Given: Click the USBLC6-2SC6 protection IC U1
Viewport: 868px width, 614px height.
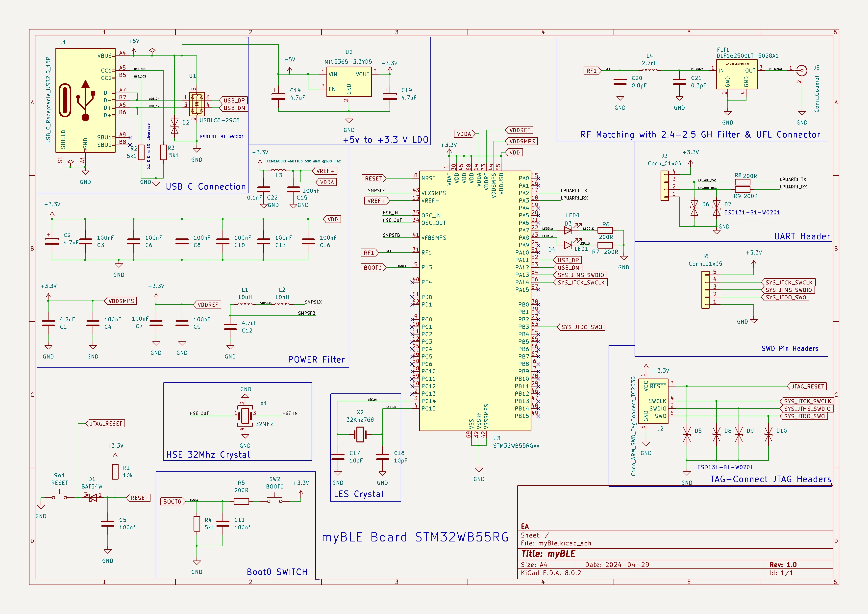Looking at the screenshot, I should tap(197, 104).
